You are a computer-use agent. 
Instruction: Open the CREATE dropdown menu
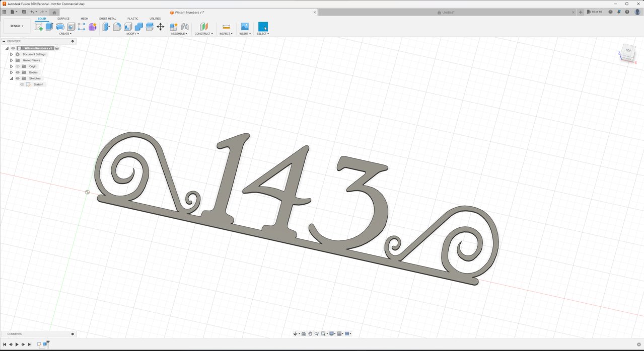pyautogui.click(x=65, y=34)
